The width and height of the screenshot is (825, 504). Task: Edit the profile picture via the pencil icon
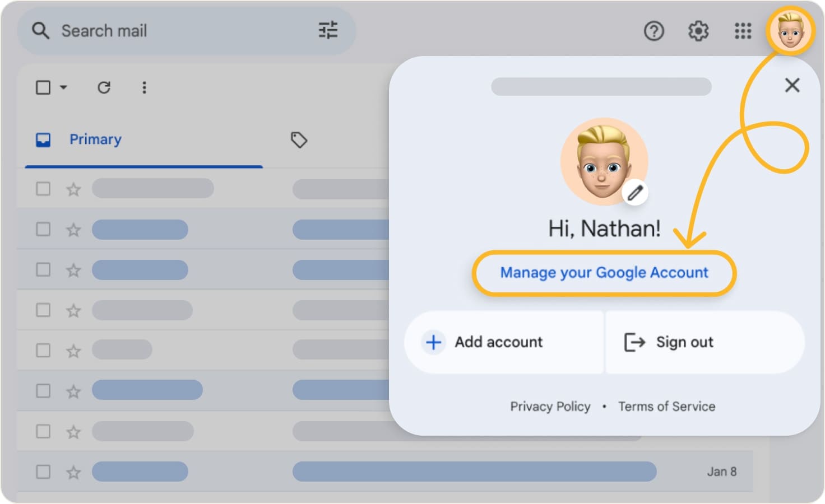point(635,192)
